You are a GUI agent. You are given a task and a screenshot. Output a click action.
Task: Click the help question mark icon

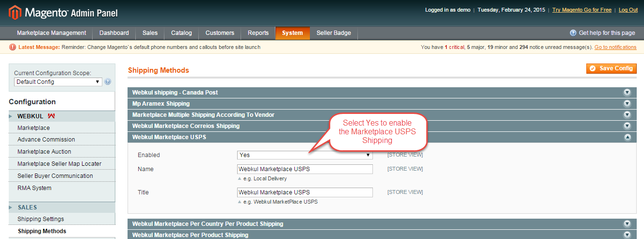pyautogui.click(x=573, y=33)
